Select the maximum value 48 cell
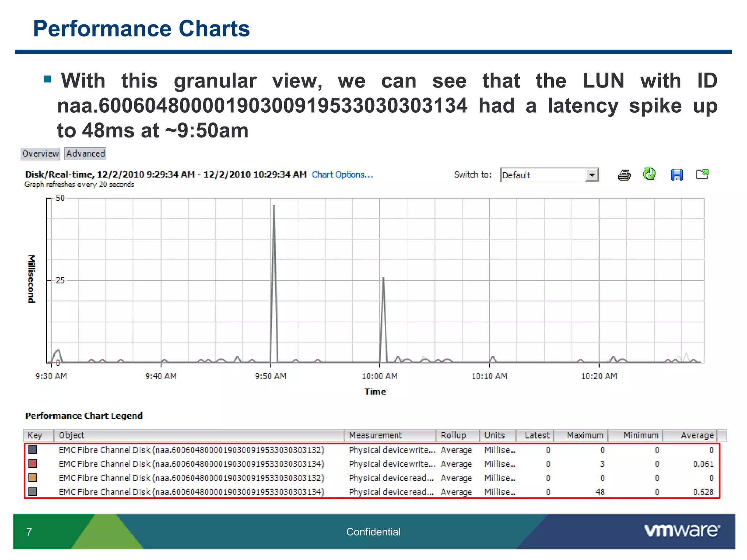747x560 pixels. pyautogui.click(x=600, y=492)
